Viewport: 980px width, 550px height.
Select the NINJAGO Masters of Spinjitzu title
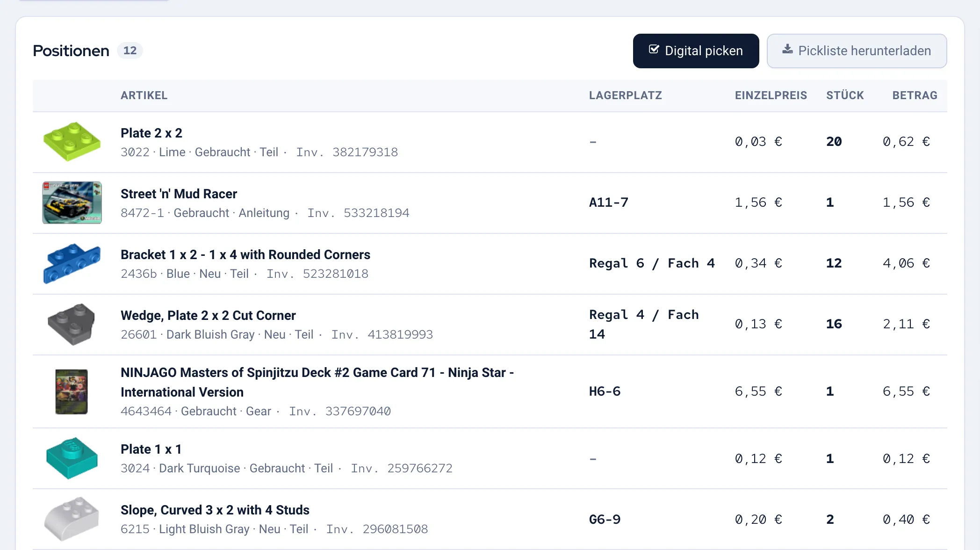317,382
